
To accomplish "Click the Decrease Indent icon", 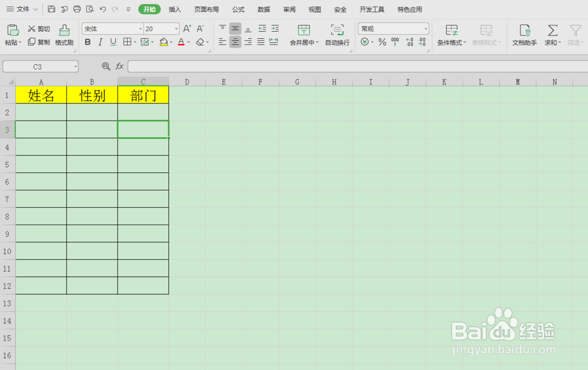I will coord(262,28).
